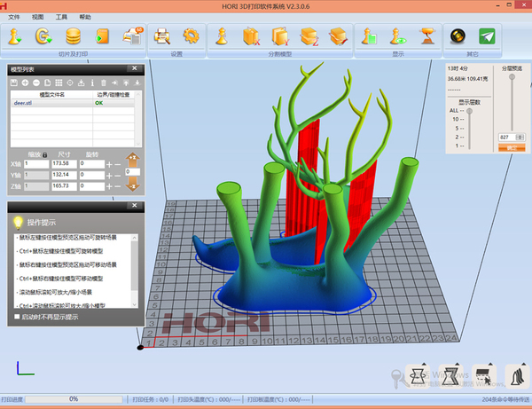The width and height of the screenshot is (532, 409).
Task: Click the rotate view hourglass icon
Action: 418,377
